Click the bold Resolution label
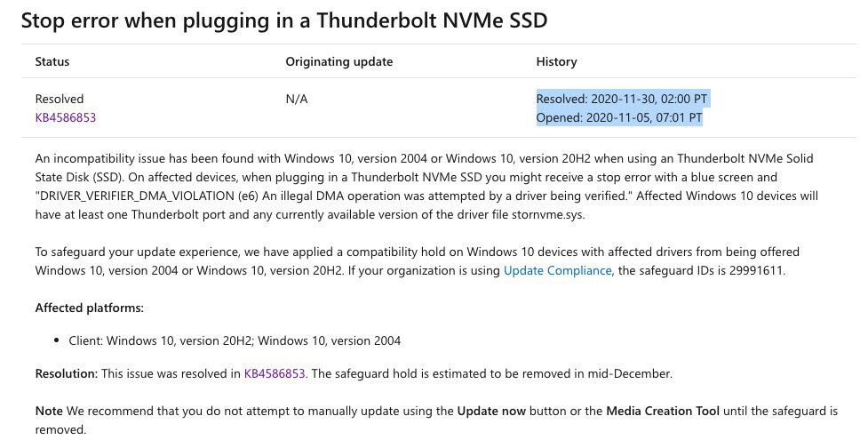868x440 pixels. tap(66, 373)
